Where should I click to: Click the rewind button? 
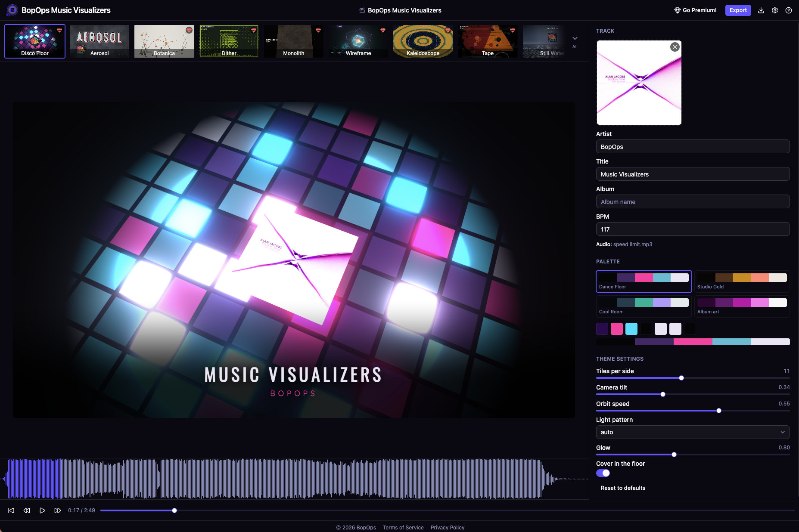pyautogui.click(x=27, y=510)
